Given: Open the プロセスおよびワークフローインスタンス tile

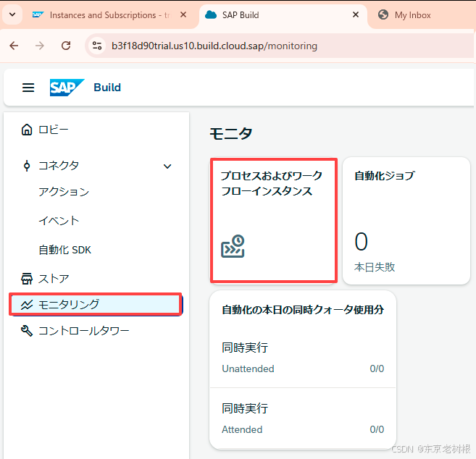Looking at the screenshot, I should point(274,221).
